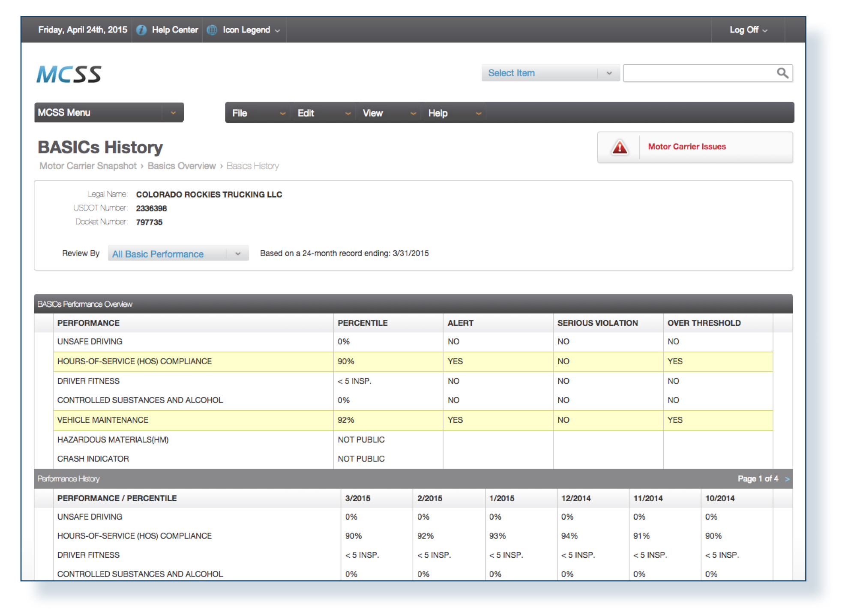This screenshot has height=616, width=857.
Task: Go to Motor Carrier Snapshot breadcrumb
Action: [88, 166]
